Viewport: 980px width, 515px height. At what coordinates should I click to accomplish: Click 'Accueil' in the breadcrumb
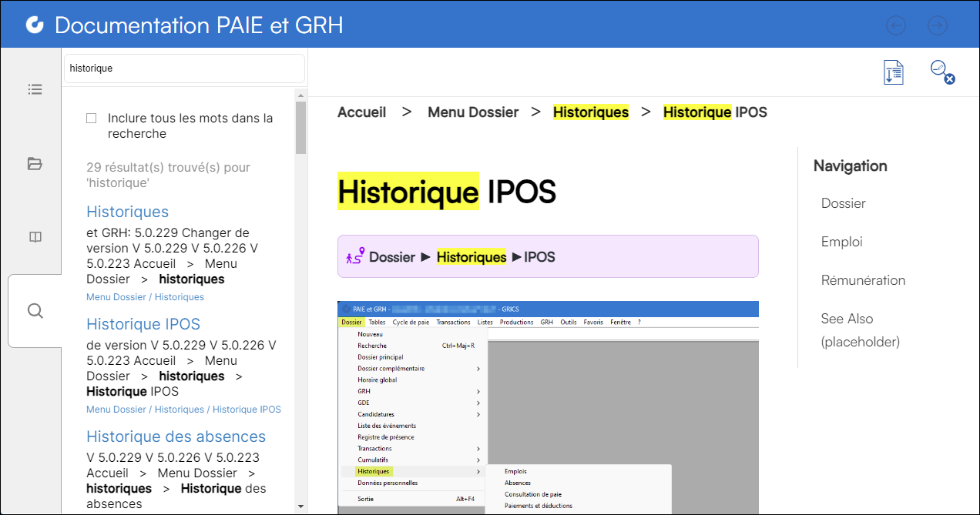[x=361, y=112]
